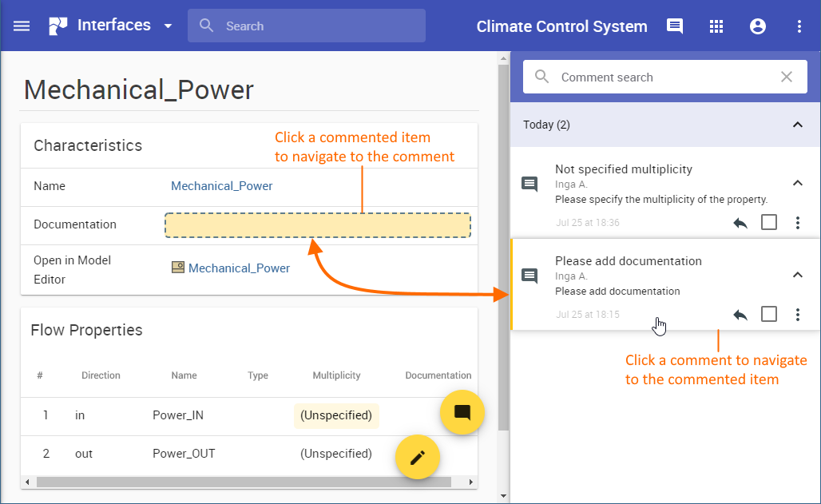Clear the comment search field
This screenshot has height=504, width=821.
[787, 77]
